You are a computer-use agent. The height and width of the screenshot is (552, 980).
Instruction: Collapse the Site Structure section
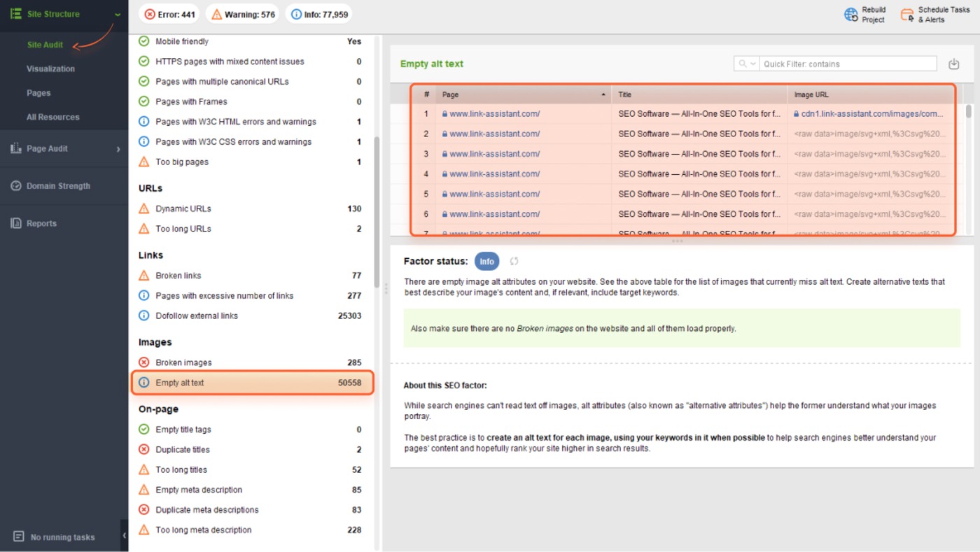(x=116, y=13)
